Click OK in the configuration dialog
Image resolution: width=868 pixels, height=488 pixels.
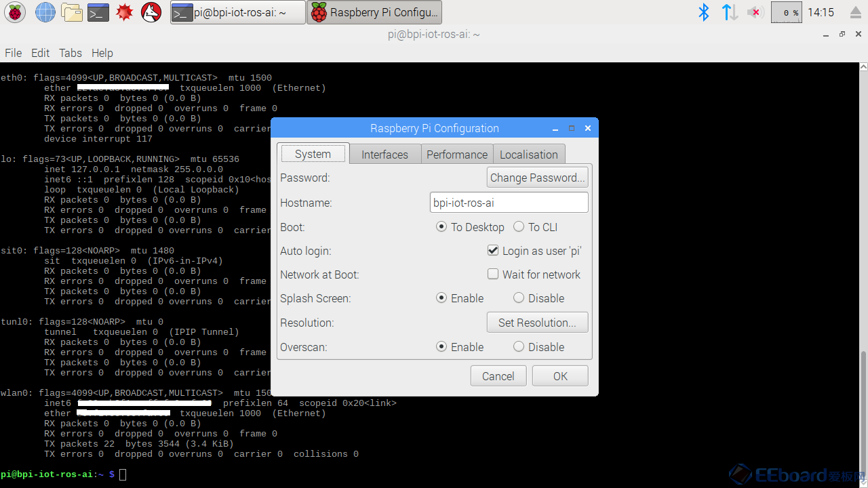(x=560, y=376)
